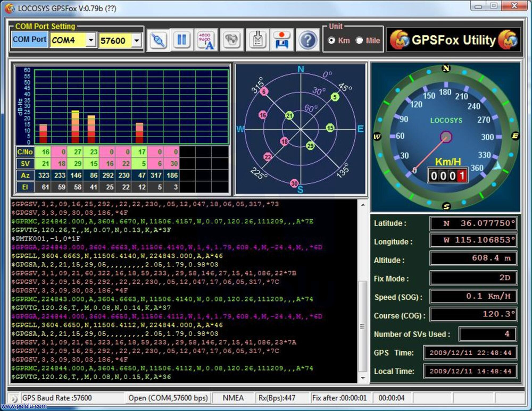
Task: Click the GPS Time value field
Action: point(470,353)
